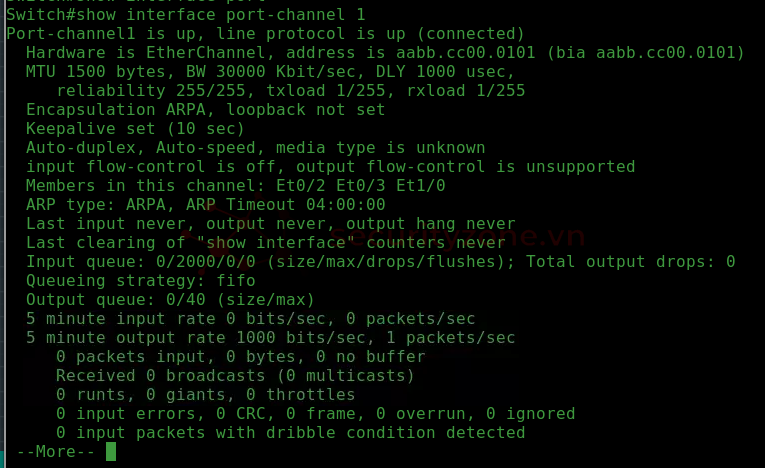765x468 pixels.
Task: Click the 'Encapsulation ARPA' line
Action: click(205, 110)
